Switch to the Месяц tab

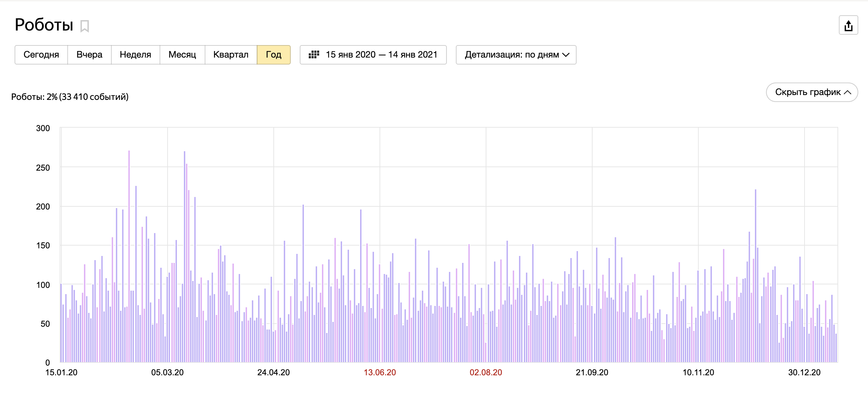tap(182, 55)
